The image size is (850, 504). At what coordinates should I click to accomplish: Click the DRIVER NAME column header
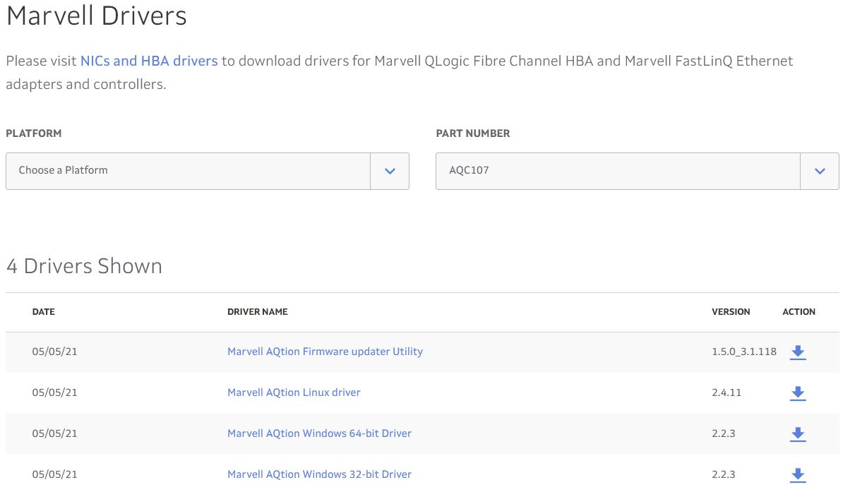(x=257, y=311)
